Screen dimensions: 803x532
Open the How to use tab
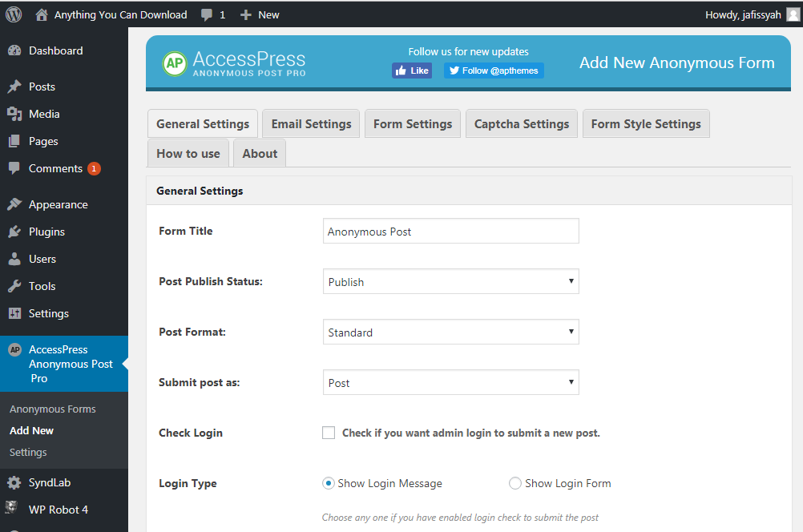(x=188, y=154)
